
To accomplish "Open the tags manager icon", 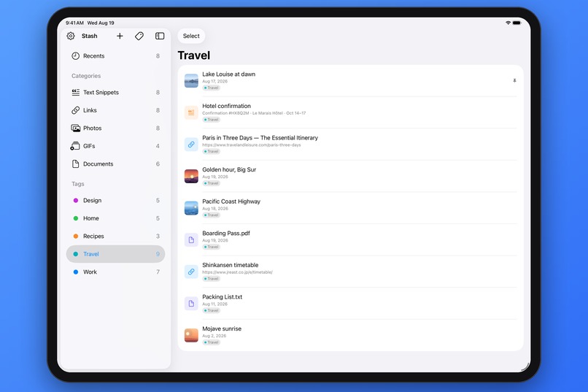I will click(139, 36).
